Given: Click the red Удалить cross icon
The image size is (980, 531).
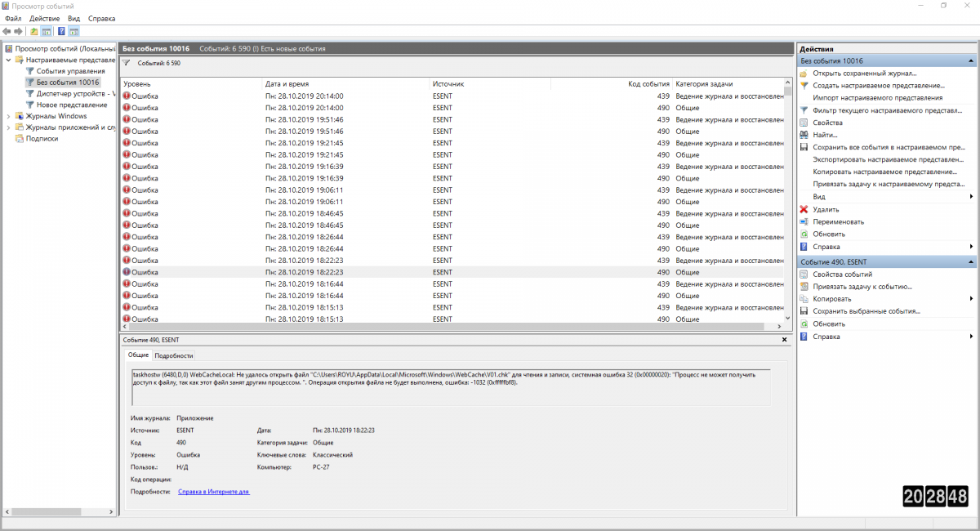Looking at the screenshot, I should [804, 209].
